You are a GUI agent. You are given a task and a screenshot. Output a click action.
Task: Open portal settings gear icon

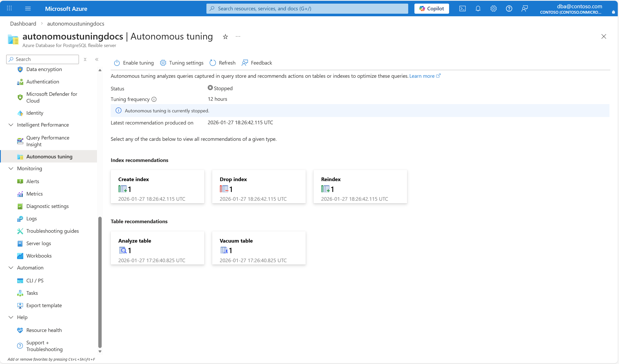click(493, 9)
